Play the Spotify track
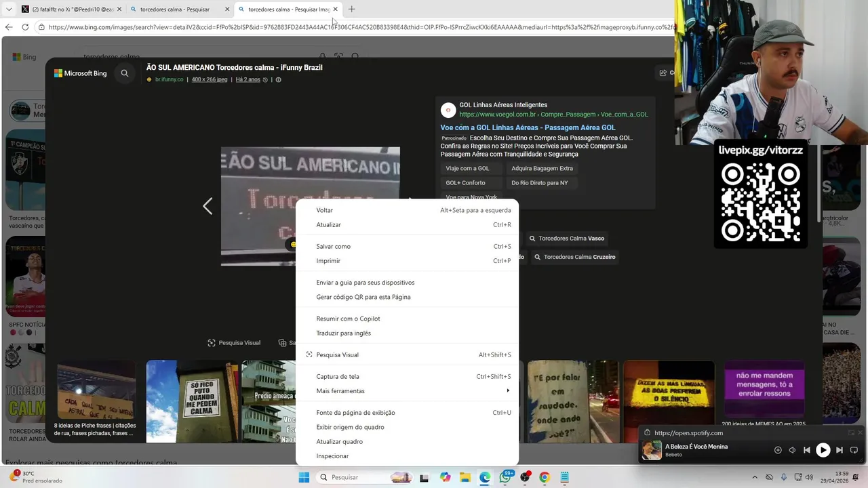The width and height of the screenshot is (868, 488). pos(823,450)
